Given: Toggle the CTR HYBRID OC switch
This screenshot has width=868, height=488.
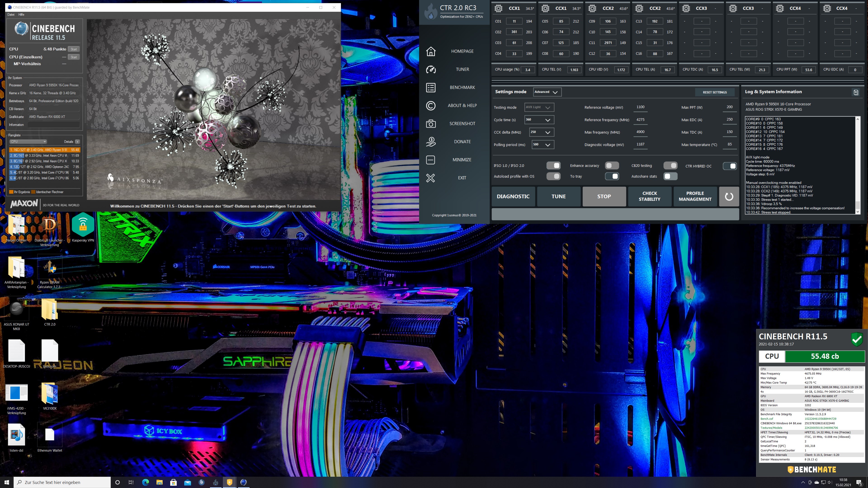Looking at the screenshot, I should (729, 166).
